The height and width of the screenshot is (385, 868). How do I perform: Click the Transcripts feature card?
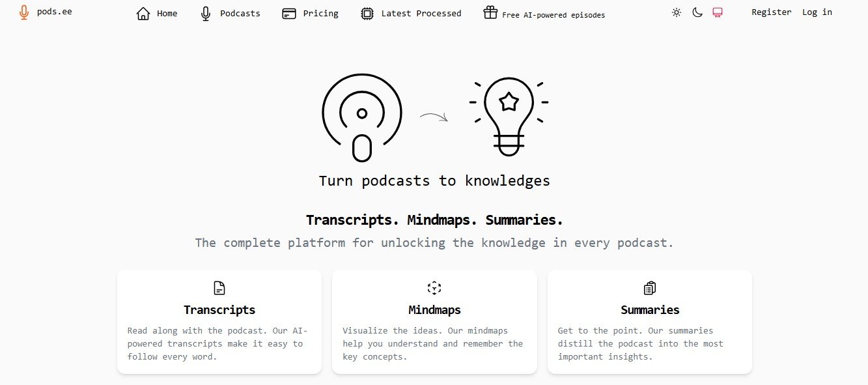[x=219, y=322]
